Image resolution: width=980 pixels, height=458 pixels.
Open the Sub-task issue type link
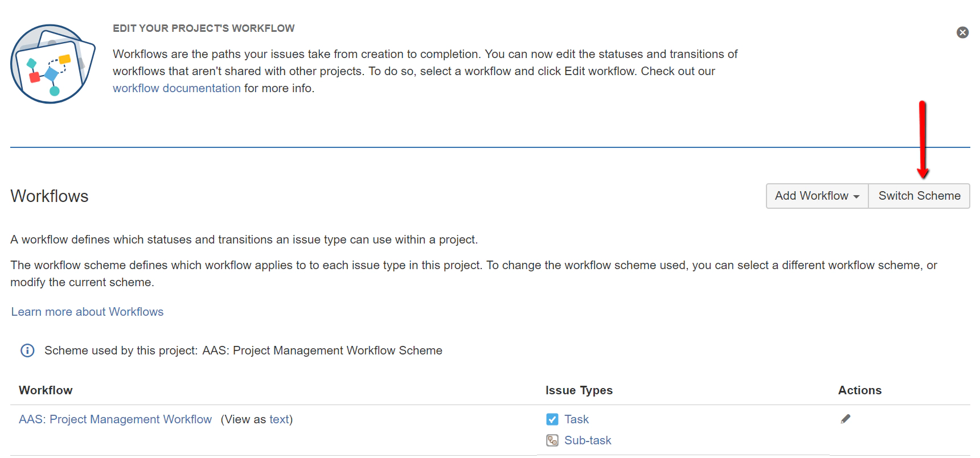coord(588,440)
